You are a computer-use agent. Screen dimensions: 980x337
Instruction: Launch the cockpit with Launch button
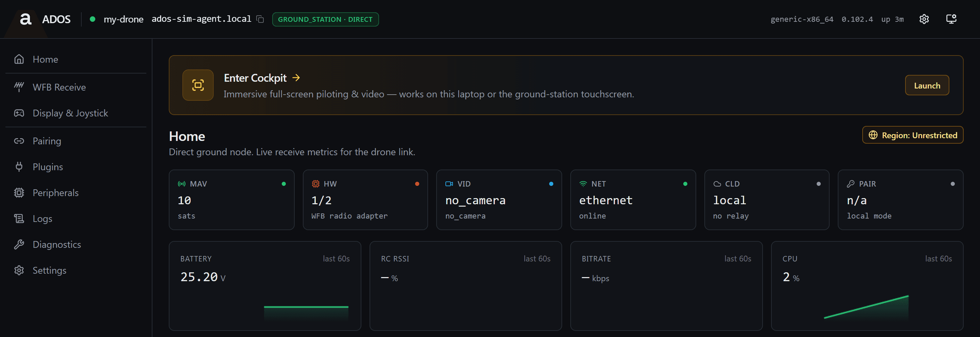click(x=927, y=85)
